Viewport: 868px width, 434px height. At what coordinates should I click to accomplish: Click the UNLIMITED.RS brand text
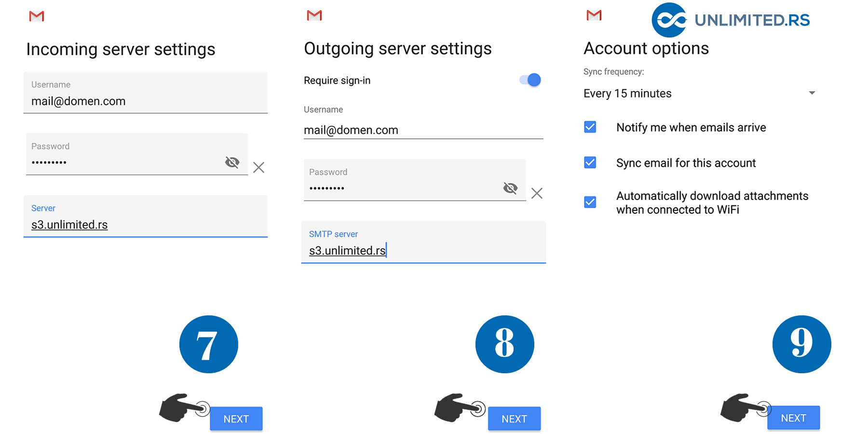click(x=752, y=20)
